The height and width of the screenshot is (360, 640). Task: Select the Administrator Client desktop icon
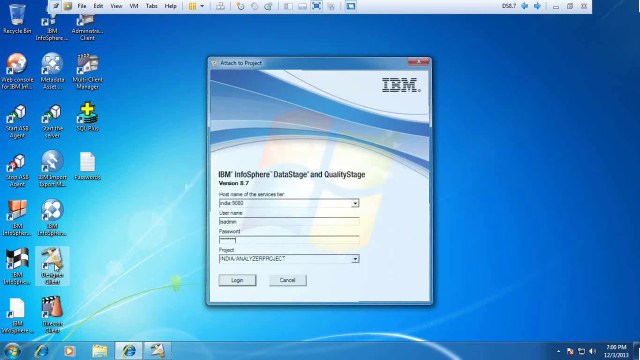coord(87,27)
